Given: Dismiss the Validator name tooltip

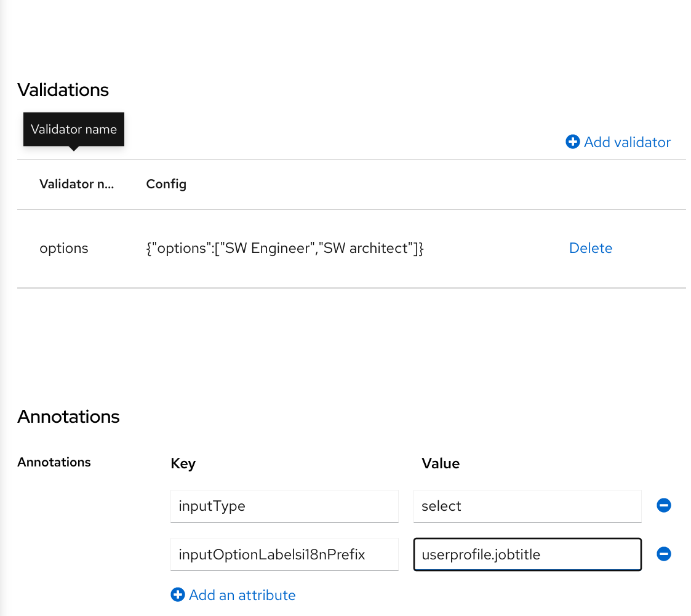Looking at the screenshot, I should [73, 129].
